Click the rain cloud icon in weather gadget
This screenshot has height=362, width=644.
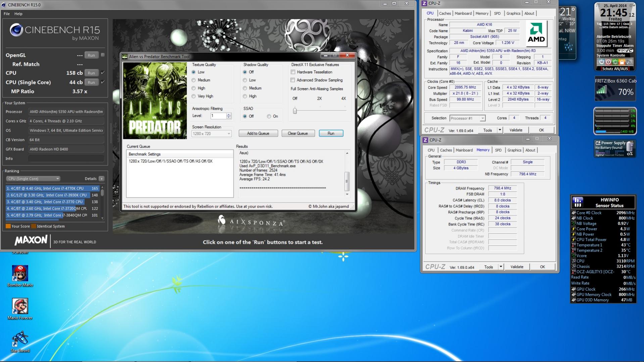pos(568,47)
